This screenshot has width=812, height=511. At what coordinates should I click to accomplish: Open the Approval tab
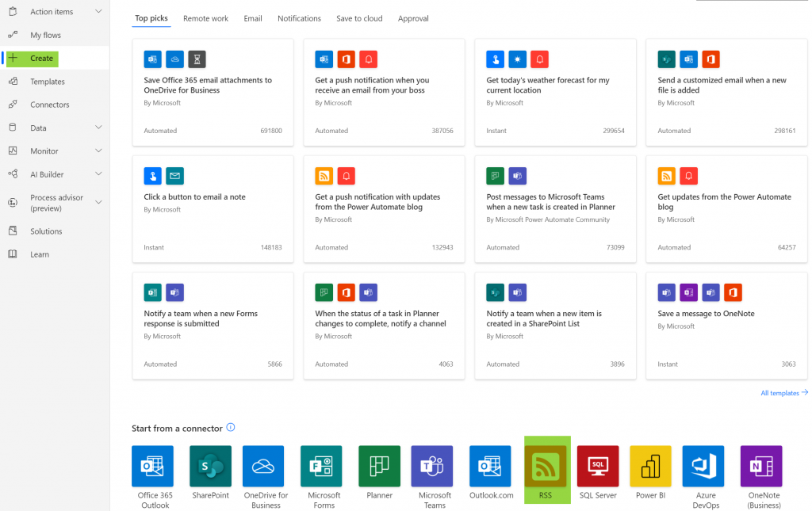click(412, 18)
